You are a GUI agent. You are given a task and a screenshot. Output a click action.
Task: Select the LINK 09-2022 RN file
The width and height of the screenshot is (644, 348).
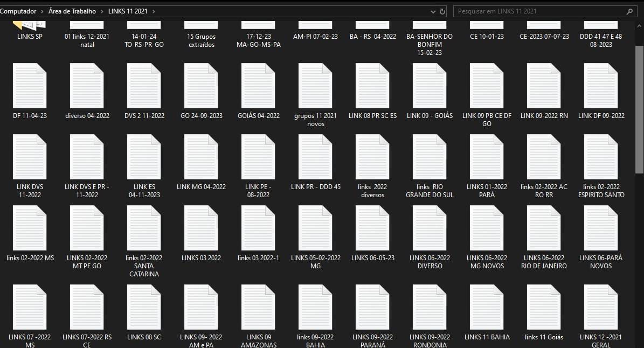(544, 86)
